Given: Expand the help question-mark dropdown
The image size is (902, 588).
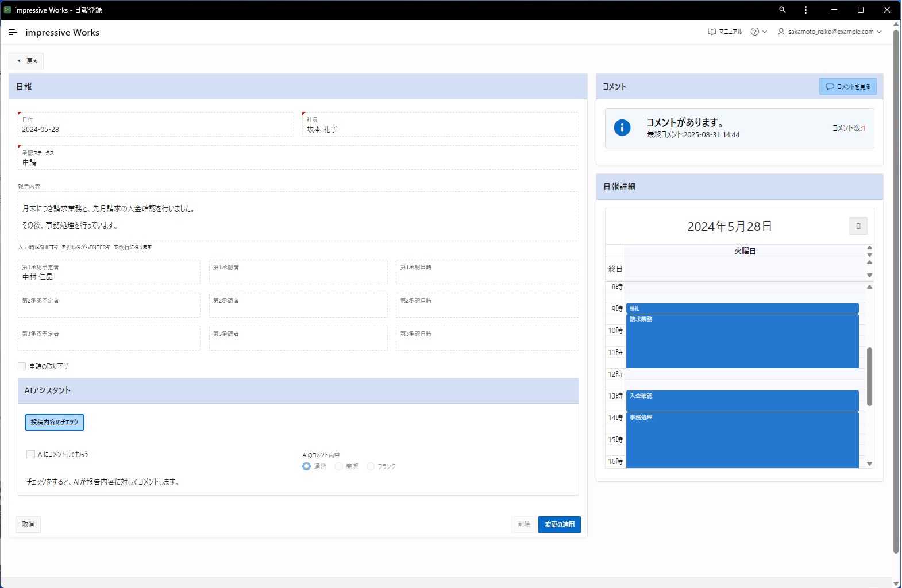Looking at the screenshot, I should click(x=758, y=32).
